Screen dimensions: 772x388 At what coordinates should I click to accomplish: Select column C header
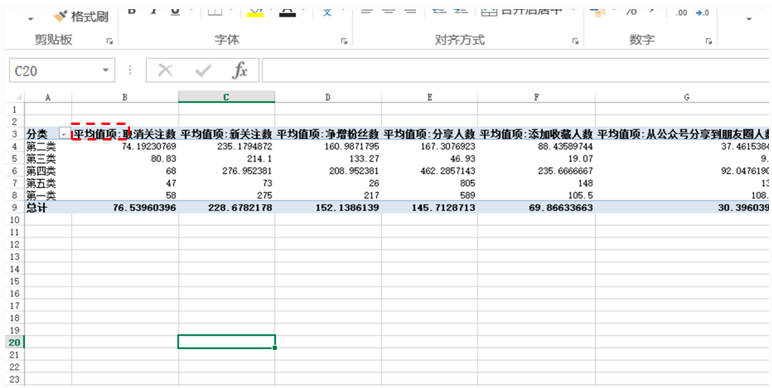tap(226, 97)
